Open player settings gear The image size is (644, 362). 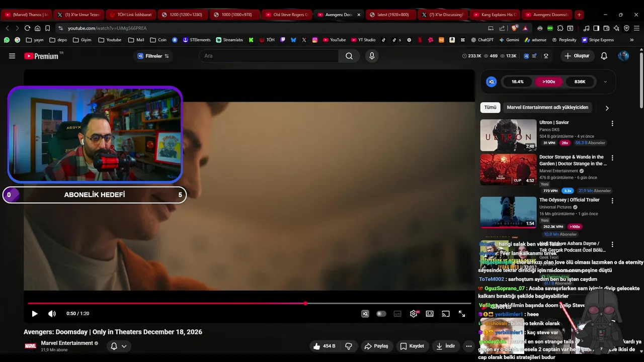point(414,314)
